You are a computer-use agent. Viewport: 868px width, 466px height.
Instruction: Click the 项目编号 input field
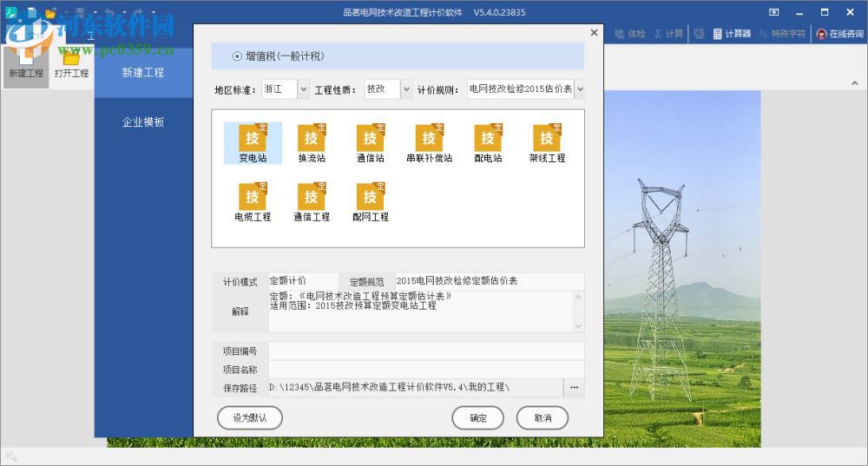[425, 351]
